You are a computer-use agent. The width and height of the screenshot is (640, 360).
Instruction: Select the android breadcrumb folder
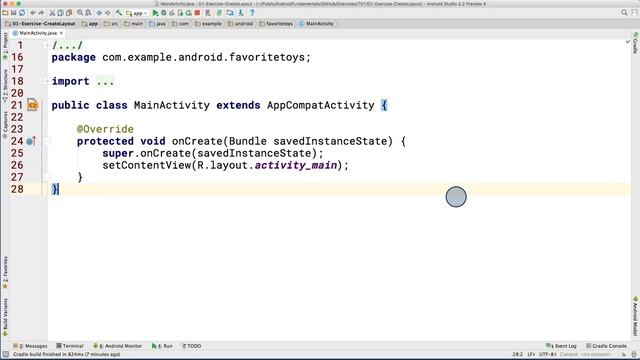(x=240, y=24)
